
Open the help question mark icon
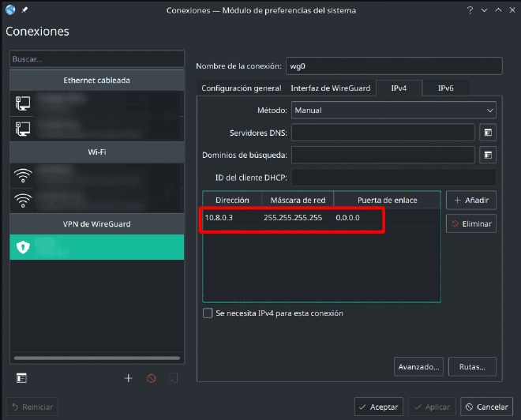coord(470,10)
